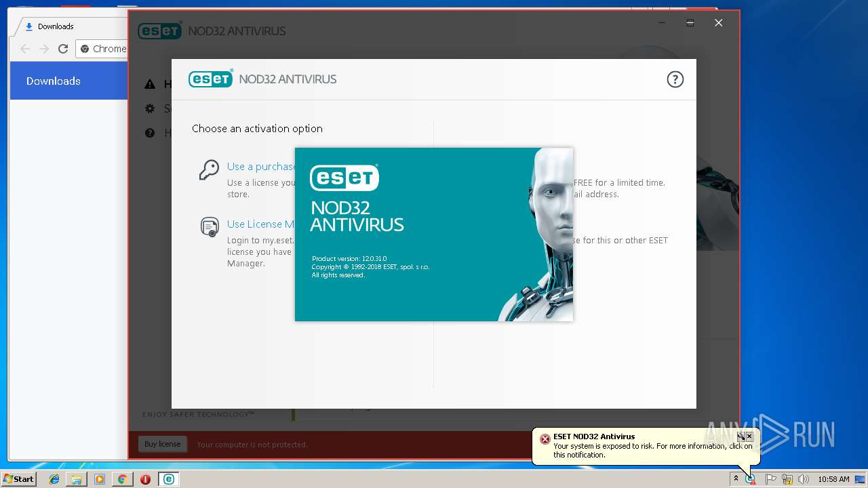Reload page in Chrome window
Screen dimensions: 868x488
tap(63, 49)
